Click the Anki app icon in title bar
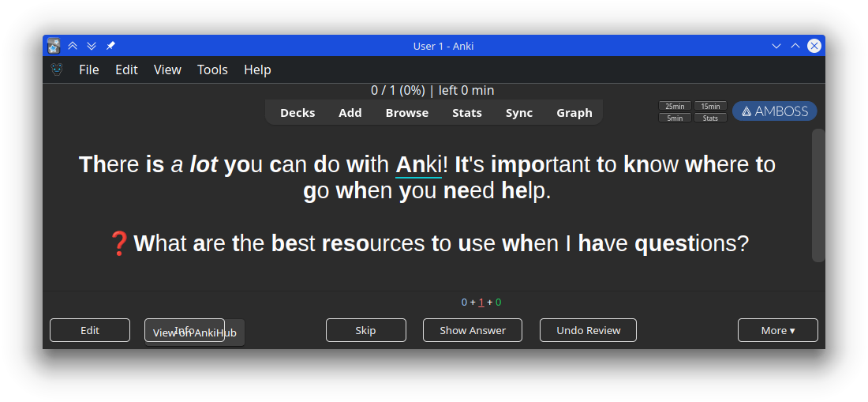 click(x=54, y=46)
